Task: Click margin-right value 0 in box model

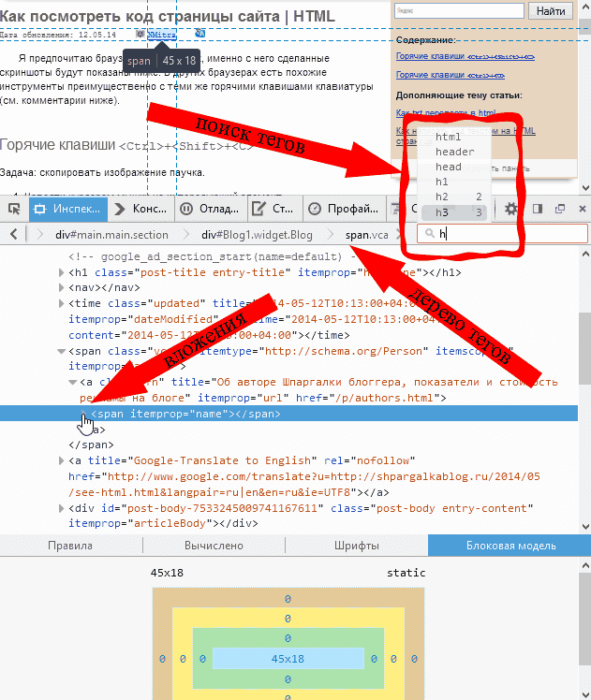Action: [414, 659]
